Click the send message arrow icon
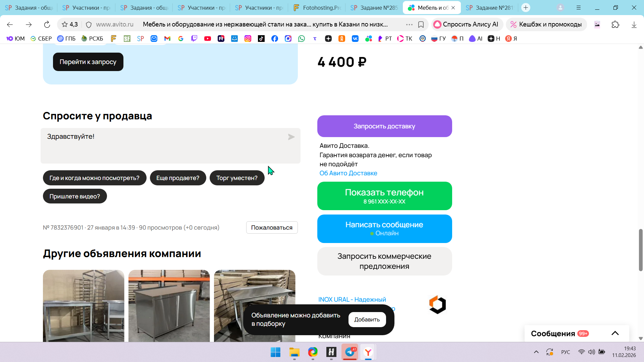 [x=291, y=137]
